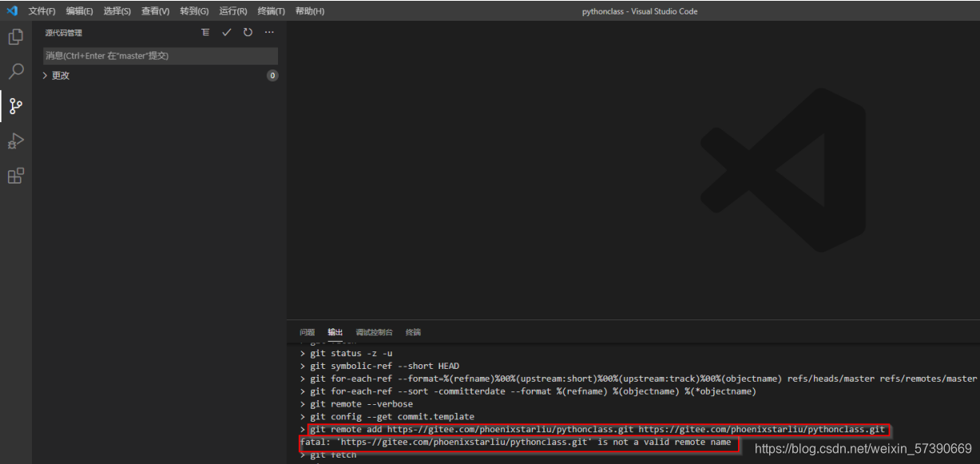
Task: Open the 终端(T) menu
Action: (272, 11)
